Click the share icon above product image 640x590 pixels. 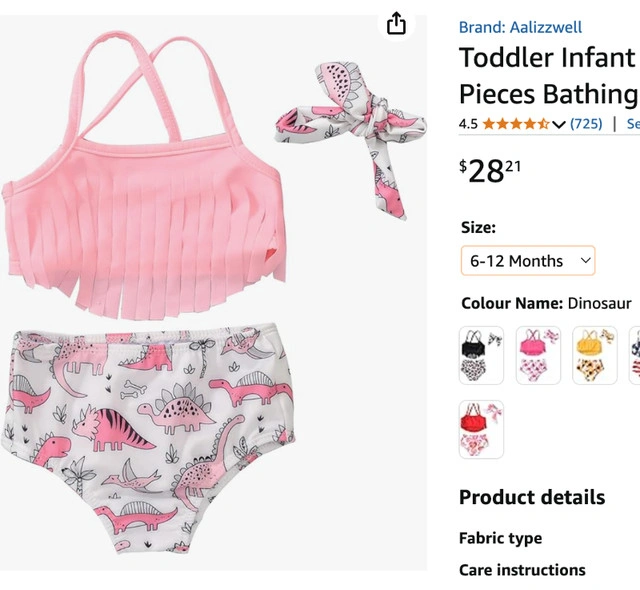(x=397, y=24)
